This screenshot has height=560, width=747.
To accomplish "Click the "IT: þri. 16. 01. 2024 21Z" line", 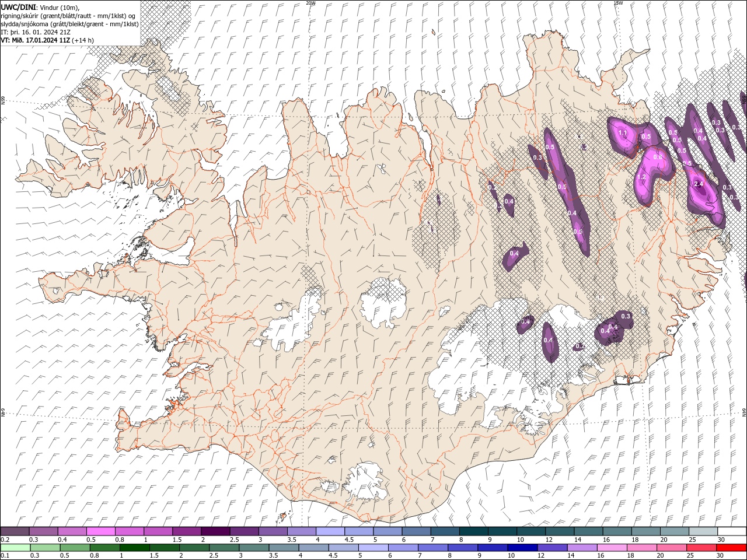I will pos(37,32).
